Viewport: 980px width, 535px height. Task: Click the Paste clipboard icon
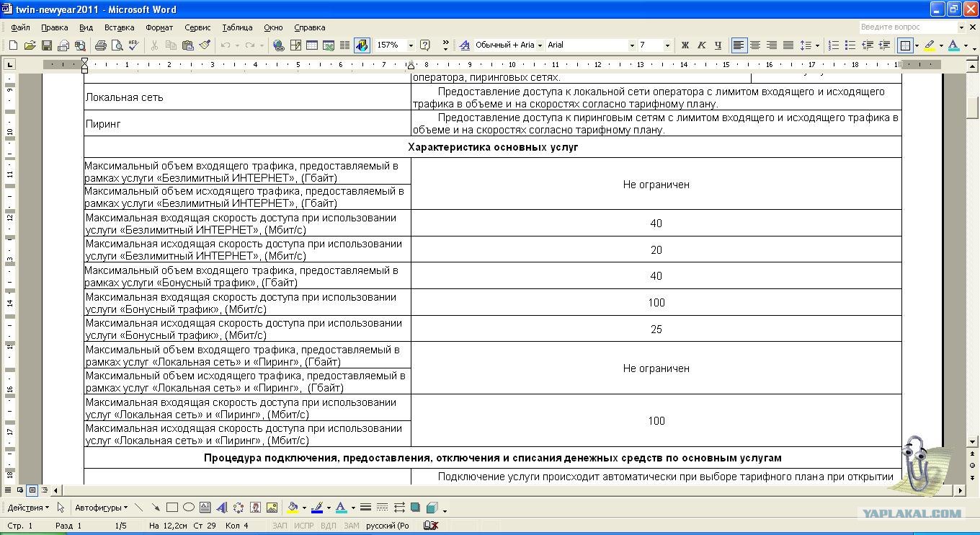[188, 45]
